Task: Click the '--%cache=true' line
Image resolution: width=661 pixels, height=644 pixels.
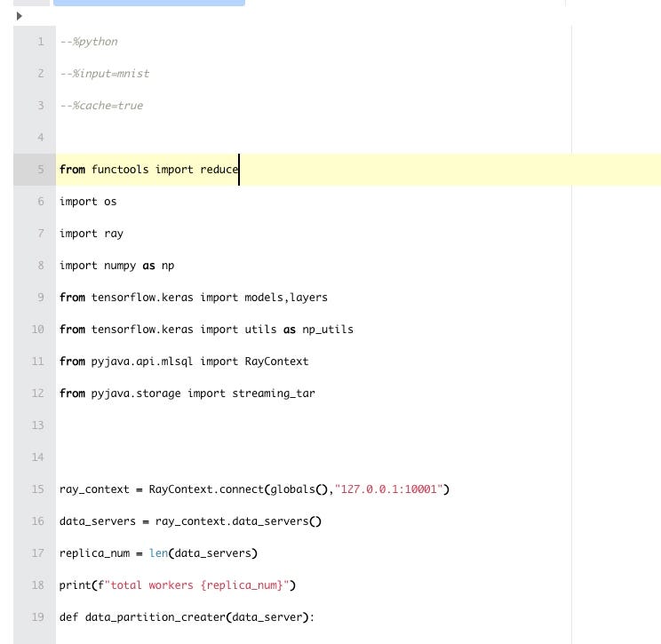Action: pyautogui.click(x=101, y=106)
